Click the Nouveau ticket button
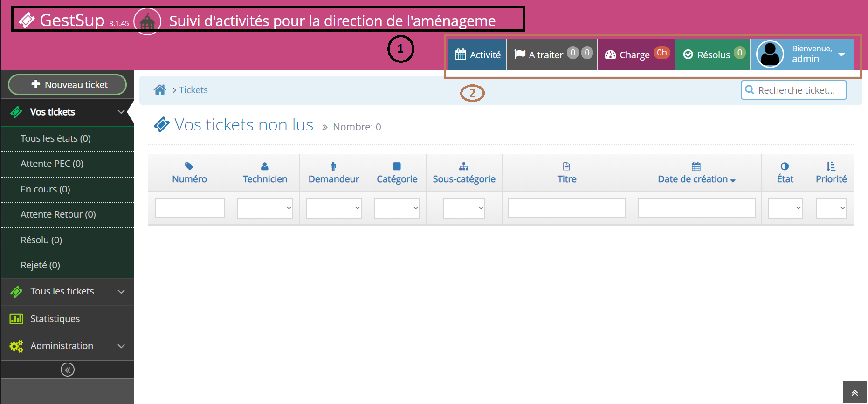 click(67, 85)
